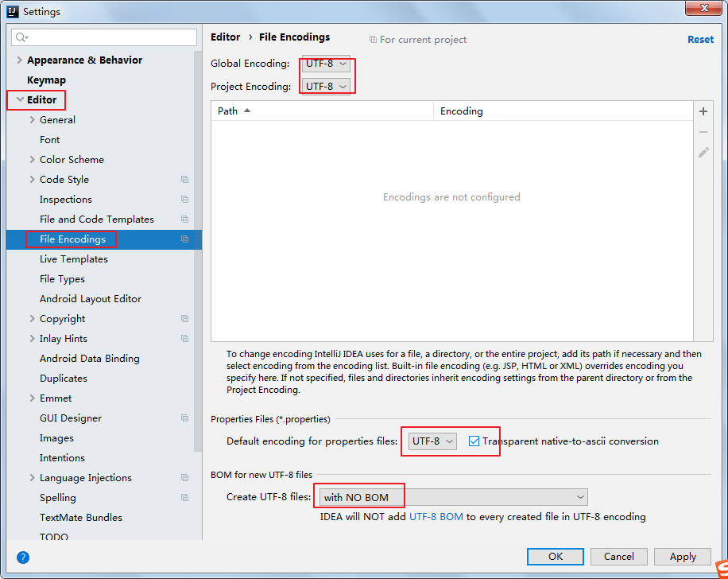Expand the Appearance & Behavior section
This screenshot has width=728, height=579.
pos(19,60)
